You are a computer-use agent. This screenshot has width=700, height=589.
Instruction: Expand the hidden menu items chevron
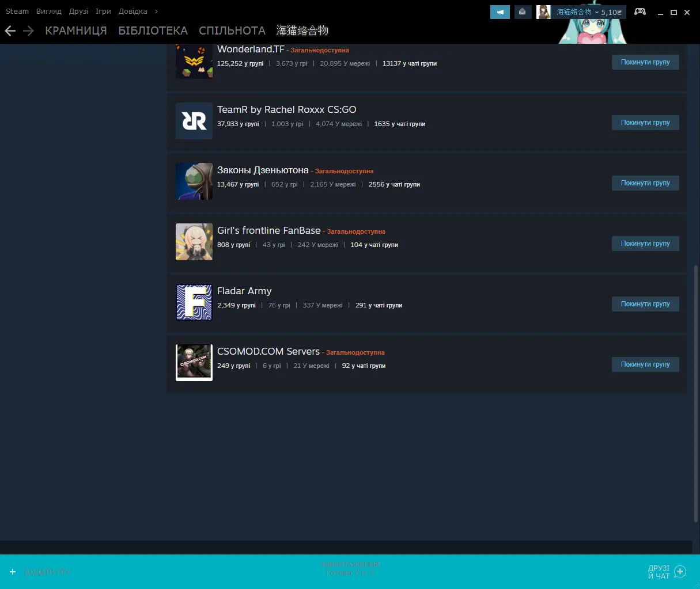pos(156,12)
